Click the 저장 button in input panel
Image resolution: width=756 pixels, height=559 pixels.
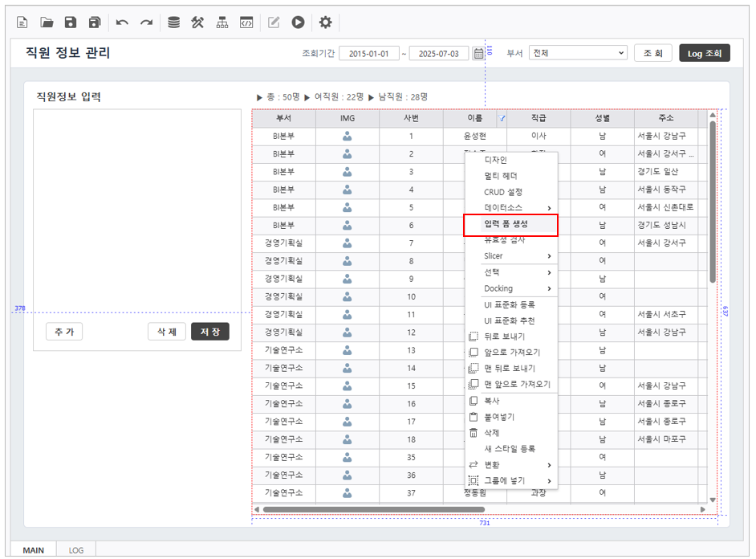(x=210, y=332)
